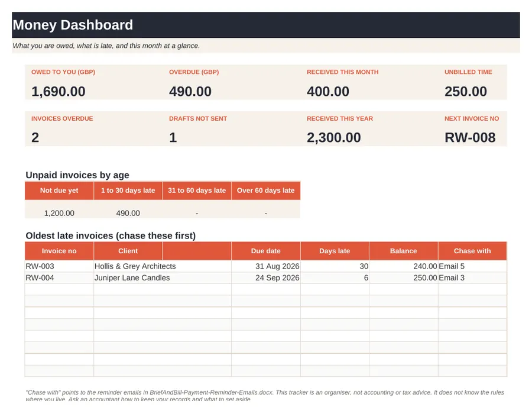Select the invoices overdue count 2
The width and height of the screenshot is (532, 413).
coord(35,137)
